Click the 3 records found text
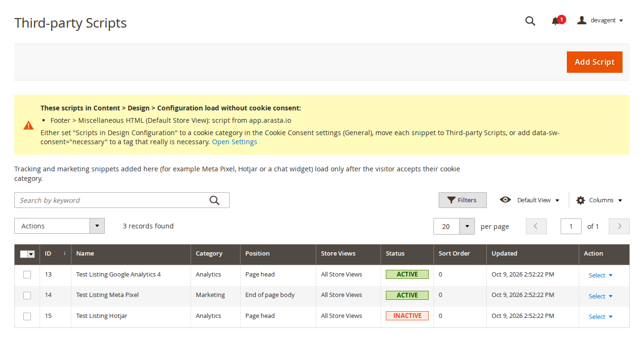 pos(148,226)
